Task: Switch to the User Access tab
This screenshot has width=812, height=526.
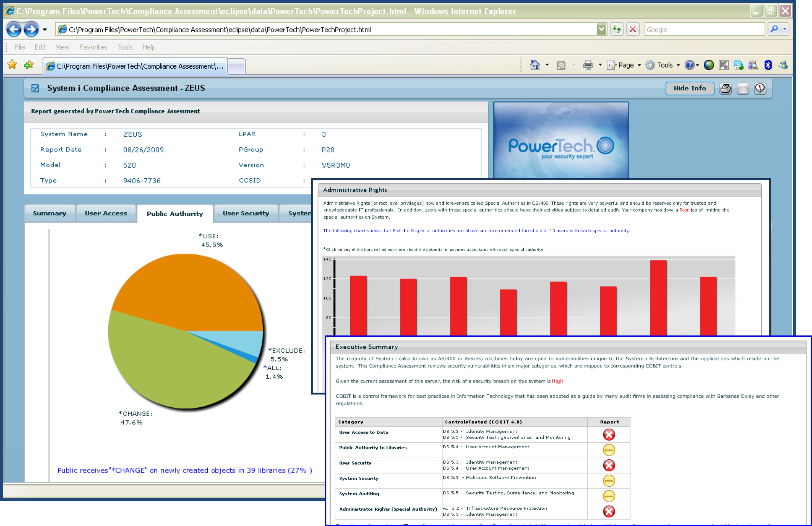Action: [x=106, y=214]
